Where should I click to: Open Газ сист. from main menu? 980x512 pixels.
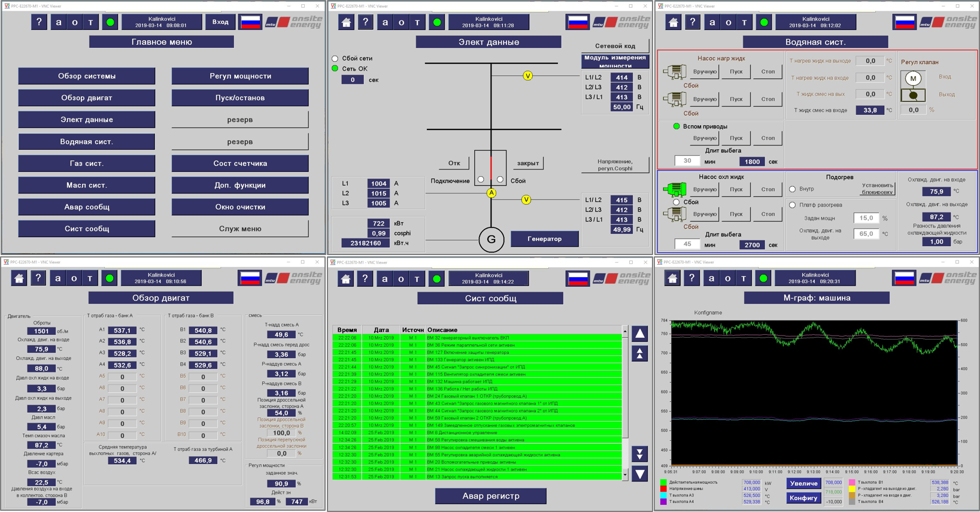coord(87,163)
